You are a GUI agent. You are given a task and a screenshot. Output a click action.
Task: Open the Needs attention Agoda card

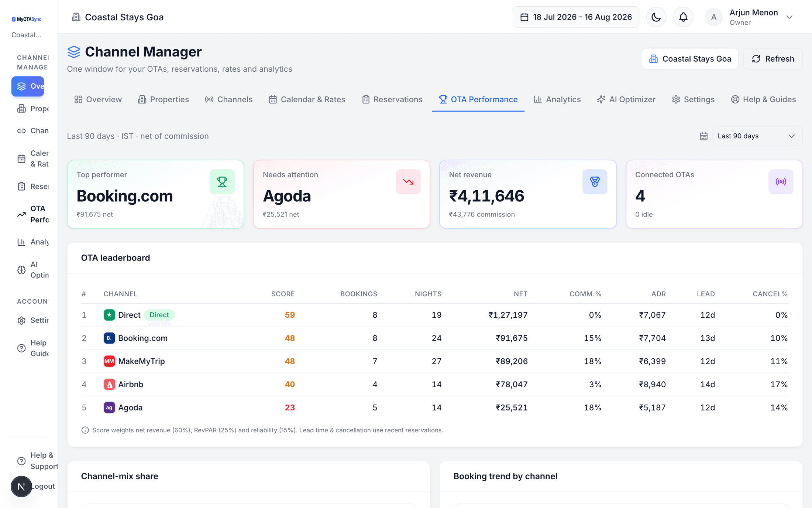[x=342, y=194]
